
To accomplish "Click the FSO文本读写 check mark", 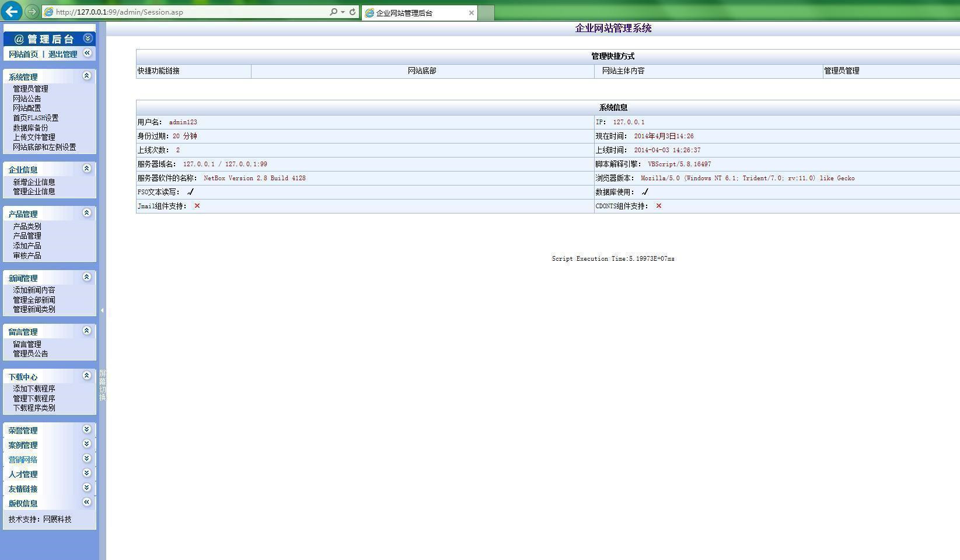I will pos(190,192).
